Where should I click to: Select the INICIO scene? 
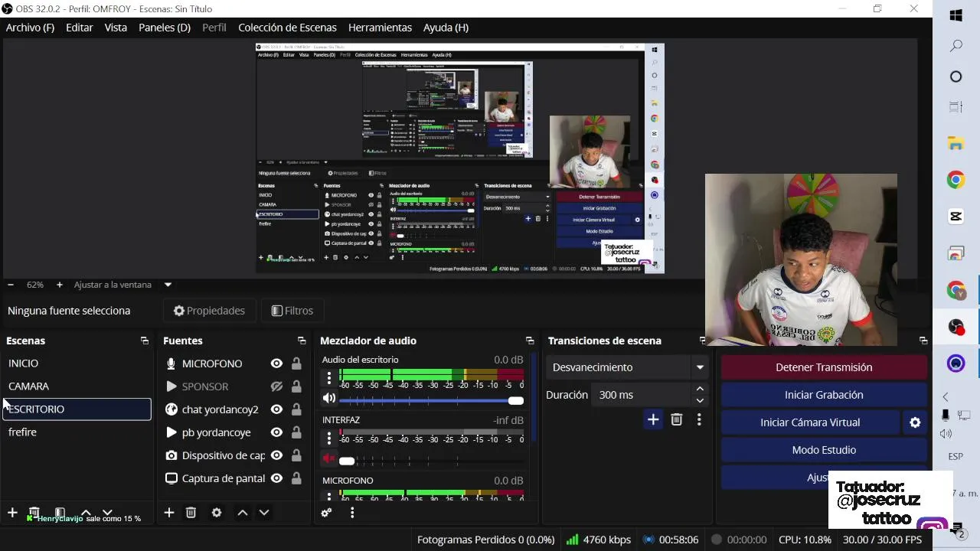click(x=77, y=364)
